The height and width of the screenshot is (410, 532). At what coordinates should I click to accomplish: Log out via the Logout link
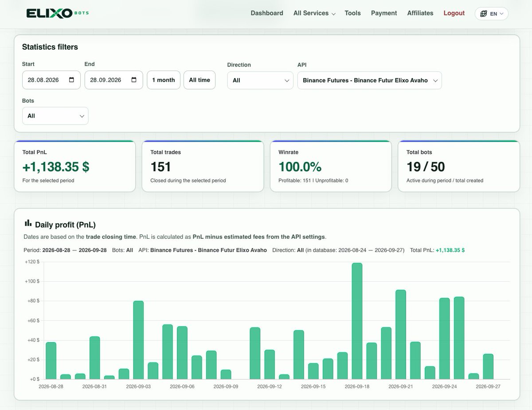coord(454,13)
